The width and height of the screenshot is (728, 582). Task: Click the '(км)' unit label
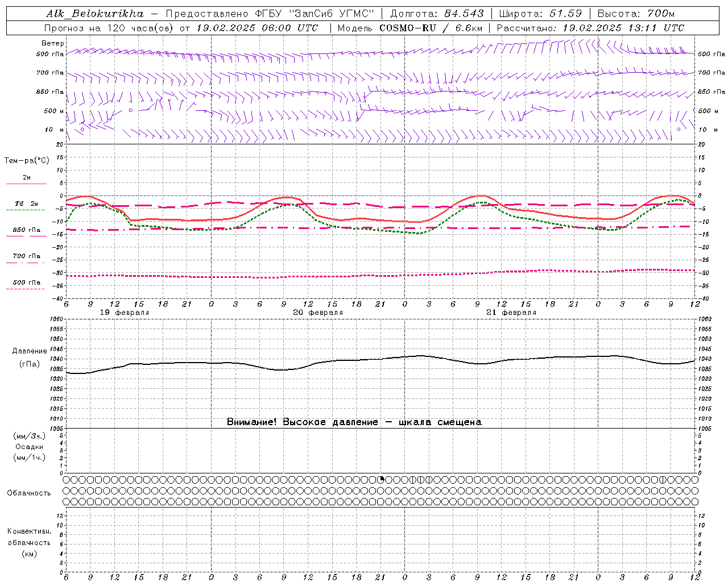(30, 553)
